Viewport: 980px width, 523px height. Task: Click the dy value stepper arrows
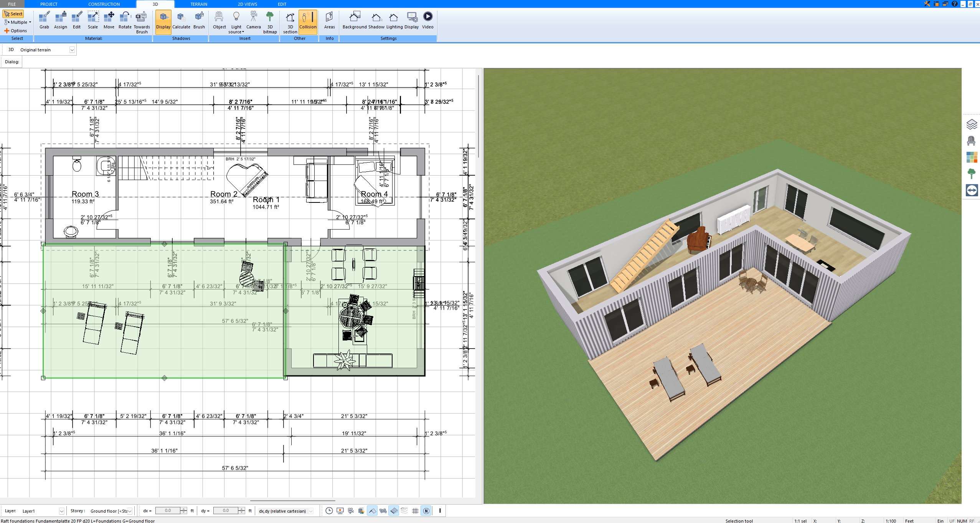pyautogui.click(x=241, y=511)
